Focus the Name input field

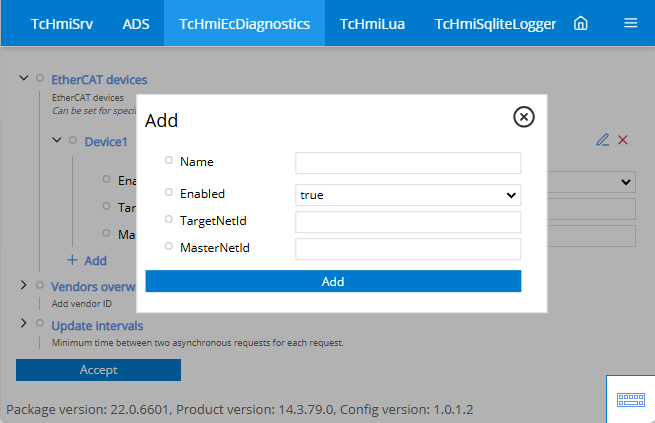click(408, 163)
